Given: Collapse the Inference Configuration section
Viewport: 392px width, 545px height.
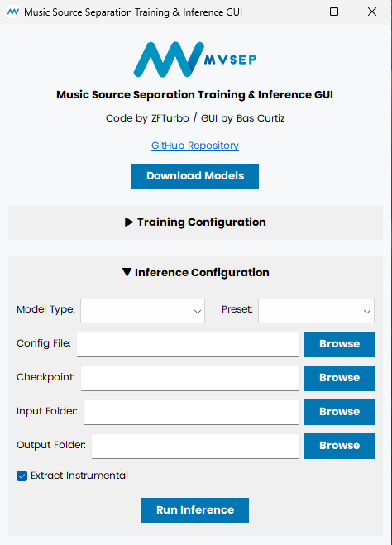Looking at the screenshot, I should pos(195,273).
